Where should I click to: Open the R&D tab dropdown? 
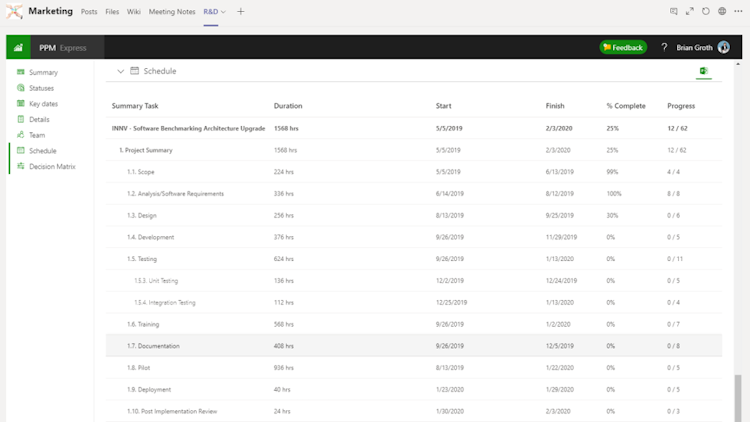pyautogui.click(x=224, y=11)
